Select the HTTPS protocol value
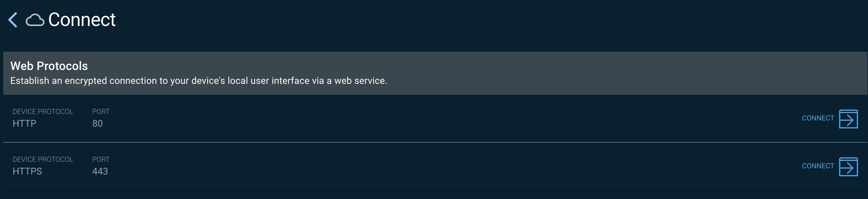Viewport: 868px width, 199px height. [x=27, y=172]
